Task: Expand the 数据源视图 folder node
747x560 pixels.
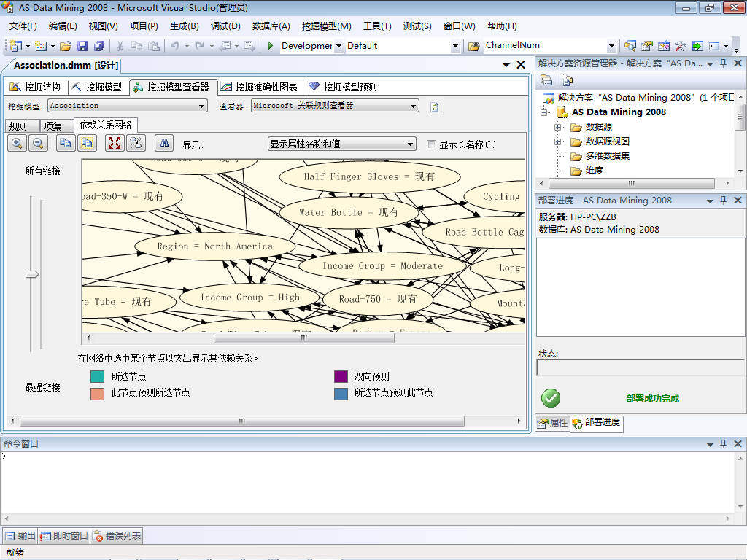Action: point(557,142)
